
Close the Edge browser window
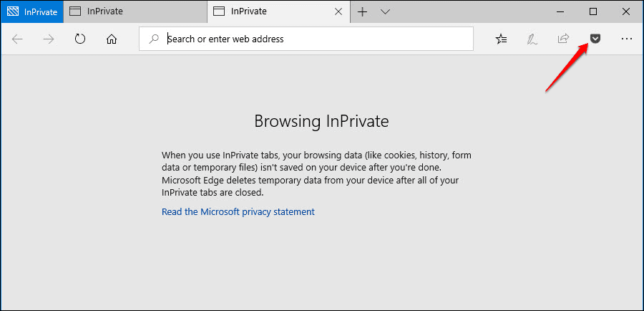(626, 12)
